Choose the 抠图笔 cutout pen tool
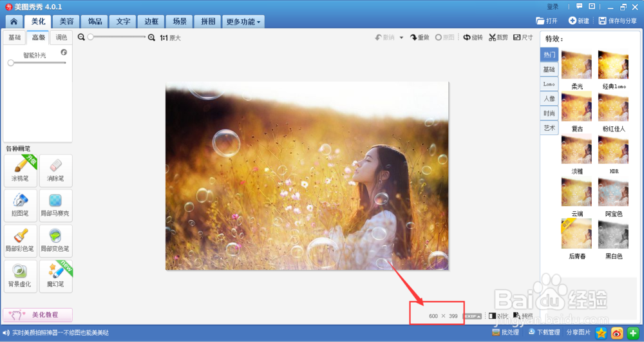Image resolution: width=644 pixels, height=342 pixels. [x=21, y=205]
